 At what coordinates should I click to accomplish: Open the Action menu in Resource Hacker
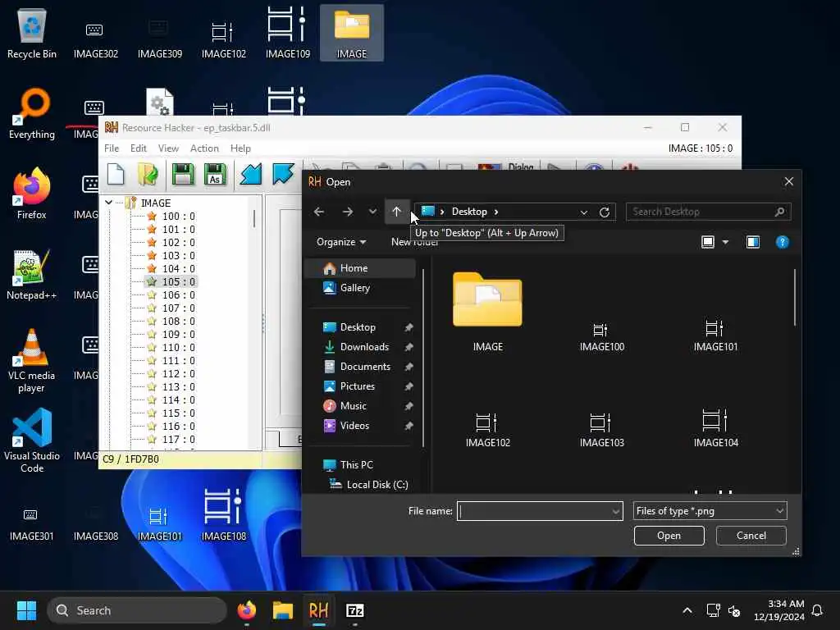204,148
